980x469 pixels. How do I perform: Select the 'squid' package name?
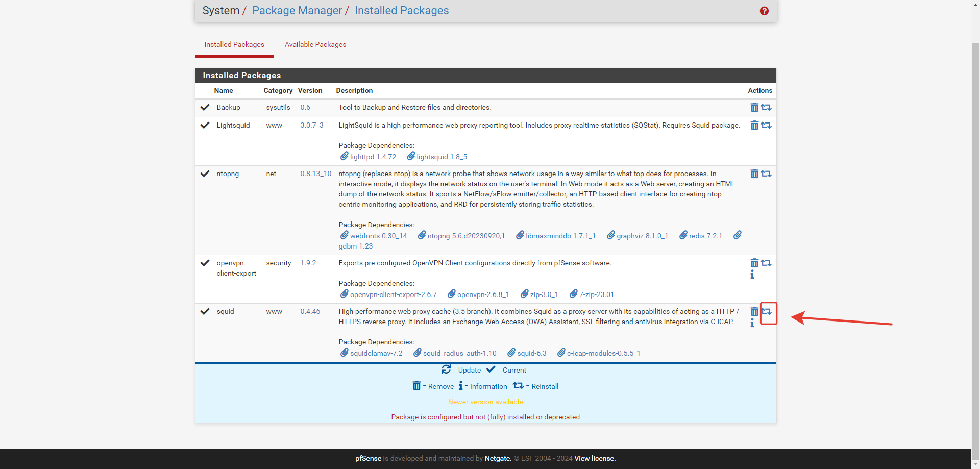225,311
